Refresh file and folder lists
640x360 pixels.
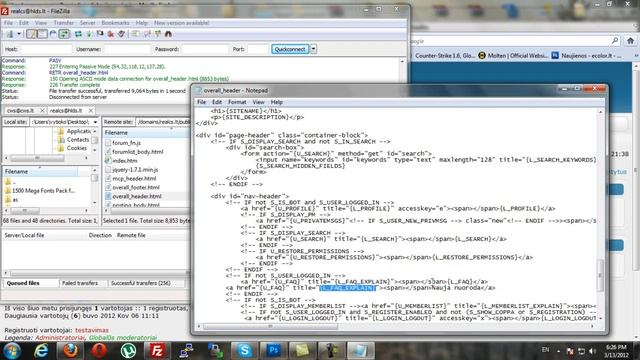tap(78, 34)
